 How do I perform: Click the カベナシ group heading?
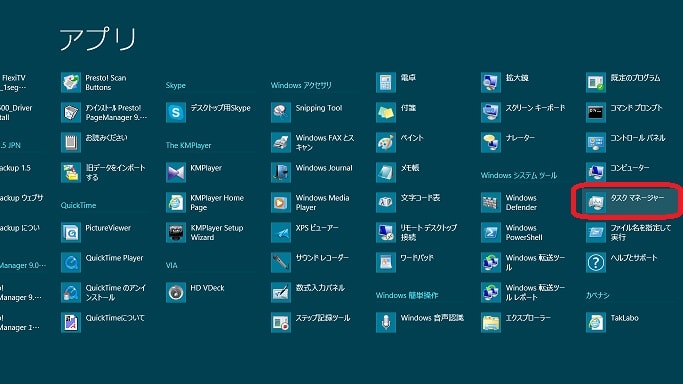tap(597, 296)
